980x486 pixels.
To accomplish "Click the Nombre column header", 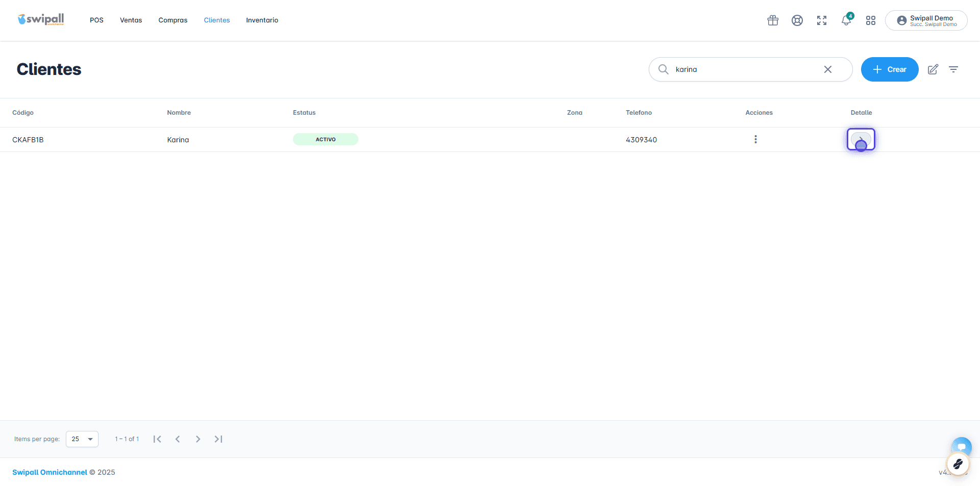I will (x=179, y=113).
